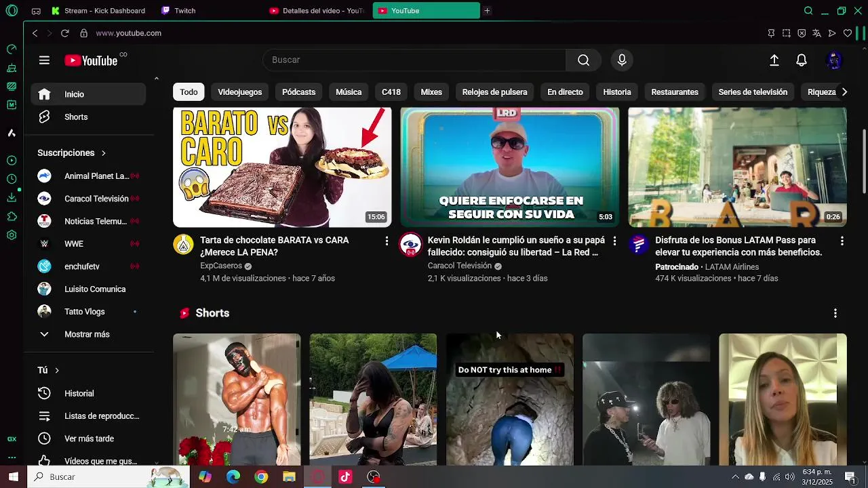The height and width of the screenshot is (488, 868).
Task: Open BARATO vs CARO cake video thumbnail
Action: (x=282, y=167)
